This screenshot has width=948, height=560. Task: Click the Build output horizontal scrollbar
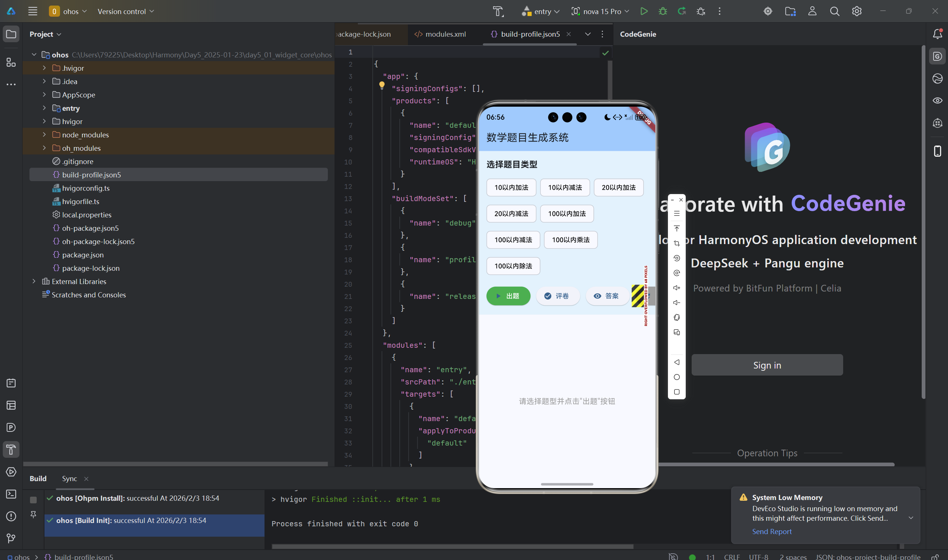pos(452,546)
